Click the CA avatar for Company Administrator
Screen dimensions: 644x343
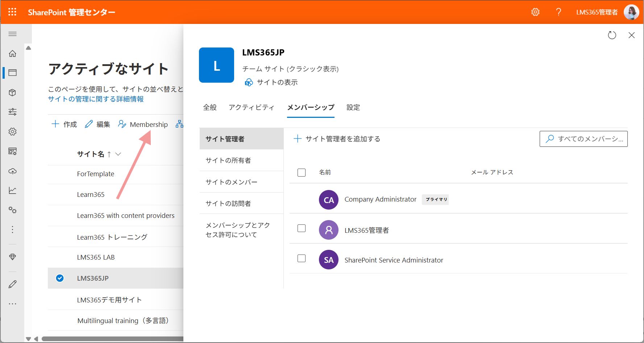[329, 200]
